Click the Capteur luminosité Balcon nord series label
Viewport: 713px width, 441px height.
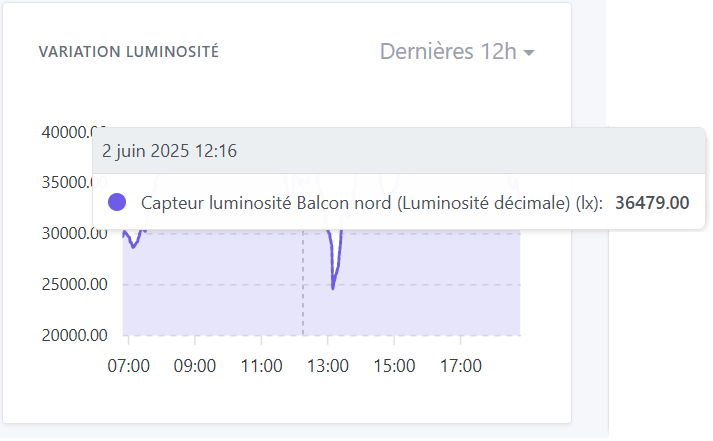371,203
